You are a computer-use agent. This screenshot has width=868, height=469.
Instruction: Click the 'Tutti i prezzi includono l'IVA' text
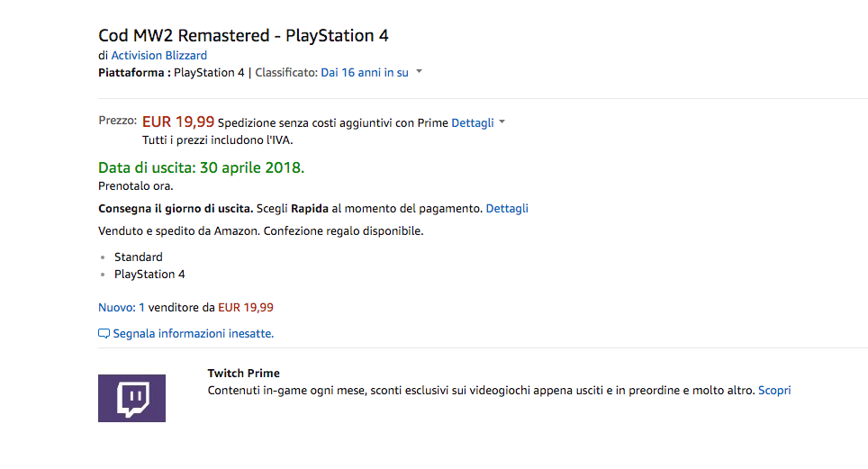tap(217, 140)
